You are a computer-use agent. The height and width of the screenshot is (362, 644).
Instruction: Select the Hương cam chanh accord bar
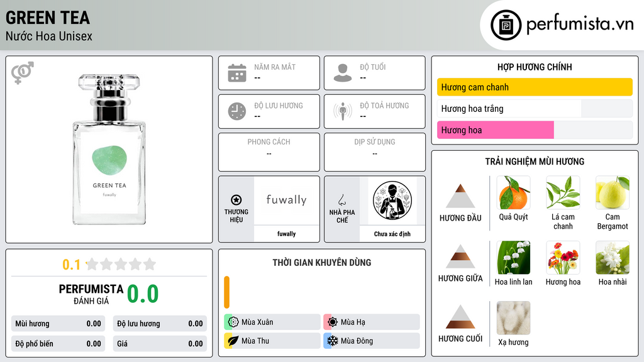[535, 87]
